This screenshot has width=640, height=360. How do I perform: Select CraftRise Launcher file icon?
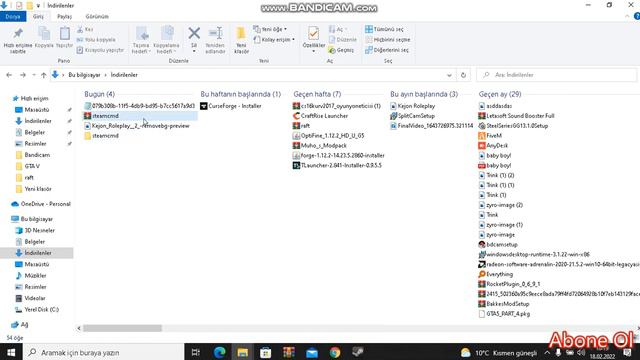[x=296, y=116]
